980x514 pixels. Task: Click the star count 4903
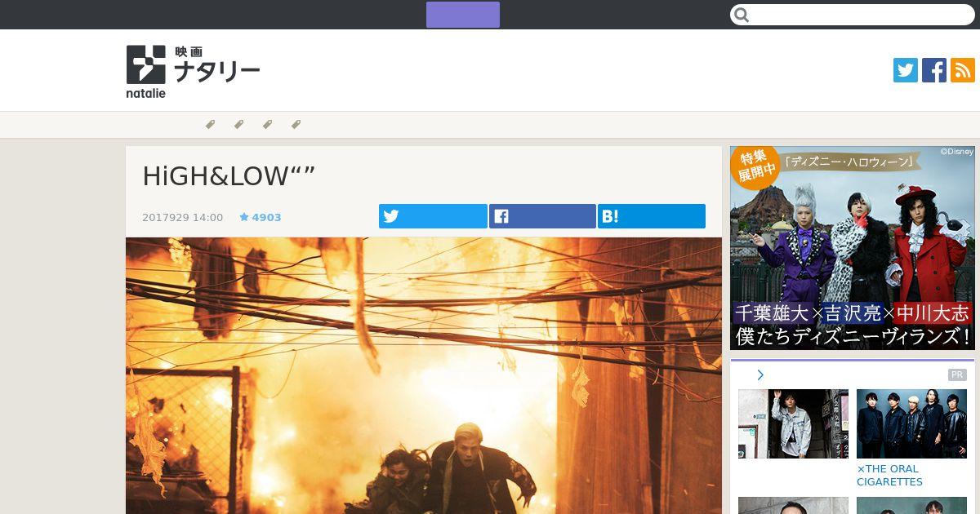click(261, 217)
